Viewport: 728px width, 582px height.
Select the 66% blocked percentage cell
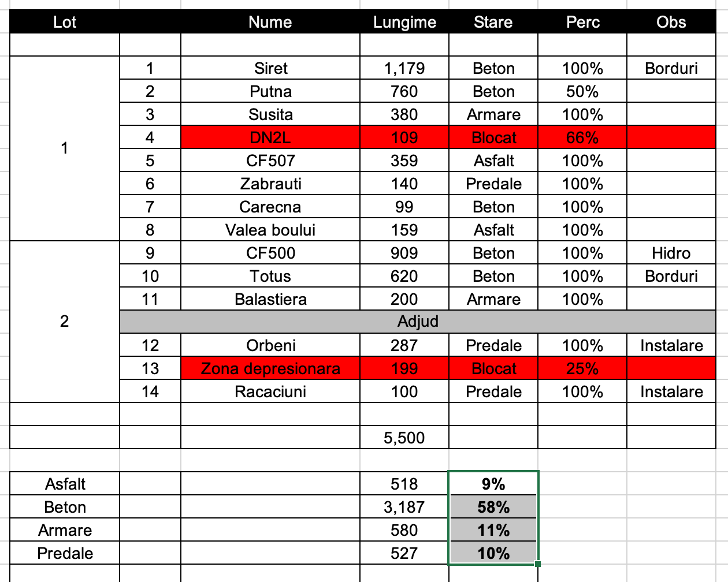tap(582, 137)
